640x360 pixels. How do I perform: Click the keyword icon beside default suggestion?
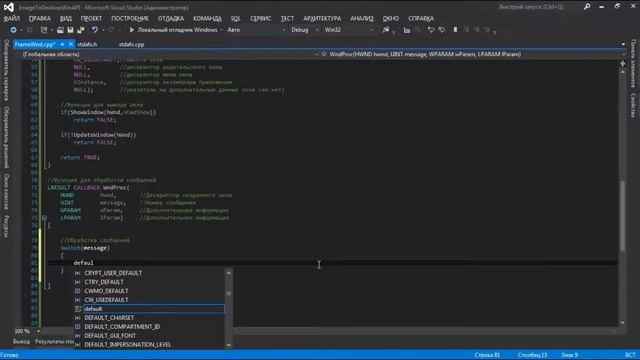point(78,309)
